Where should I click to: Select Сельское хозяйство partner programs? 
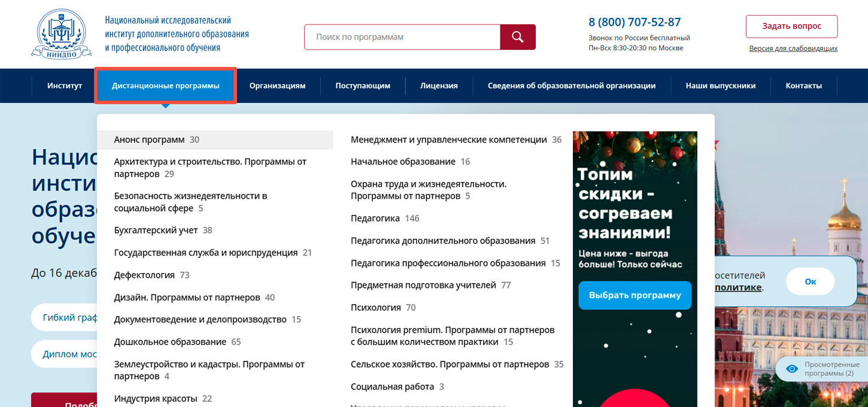click(457, 364)
